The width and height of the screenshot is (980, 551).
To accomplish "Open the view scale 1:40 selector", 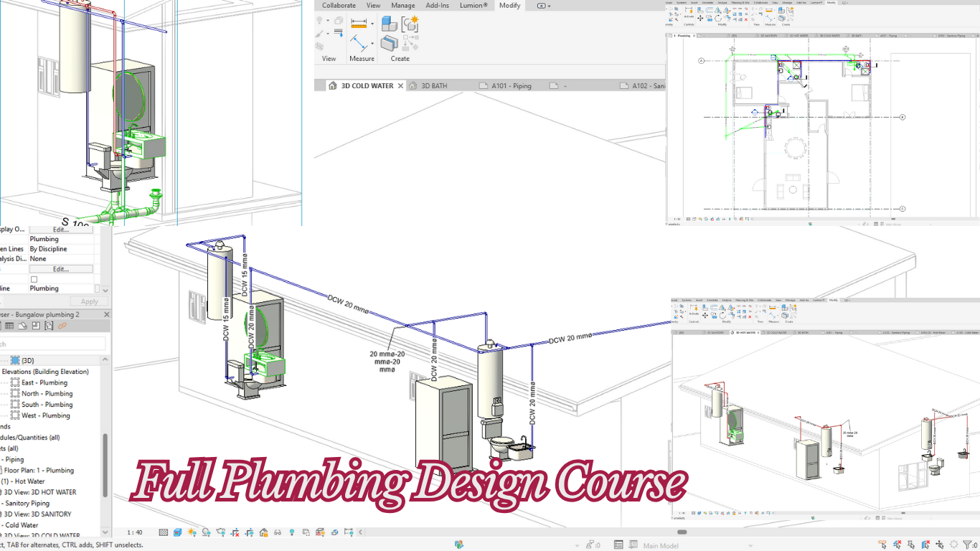I will coord(134,532).
